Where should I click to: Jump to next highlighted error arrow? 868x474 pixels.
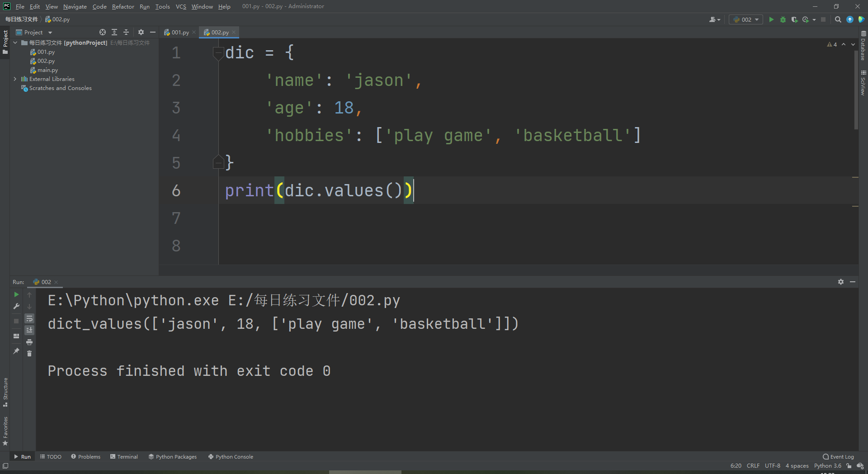pyautogui.click(x=853, y=44)
